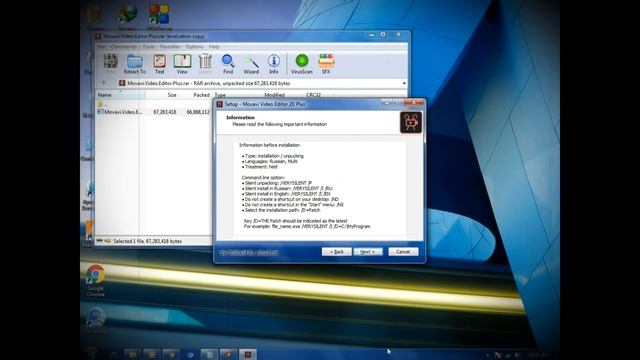Click the Delete trash icon in WinRAR
Viewport: 640px width, 360px height.
205,64
